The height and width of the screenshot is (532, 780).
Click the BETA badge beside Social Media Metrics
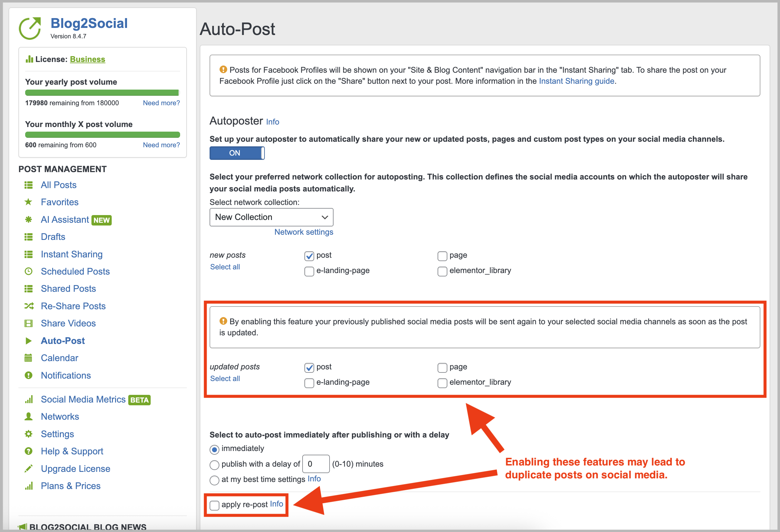click(139, 400)
